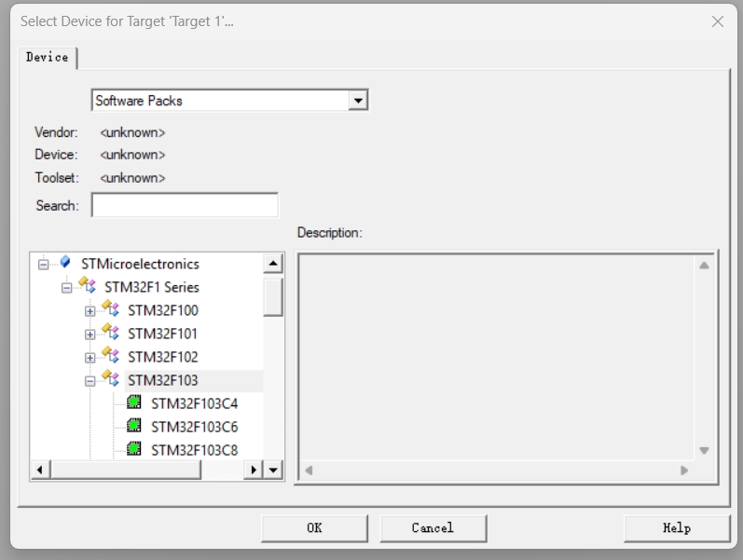Collapse the STM32F1 Series node

point(66,288)
